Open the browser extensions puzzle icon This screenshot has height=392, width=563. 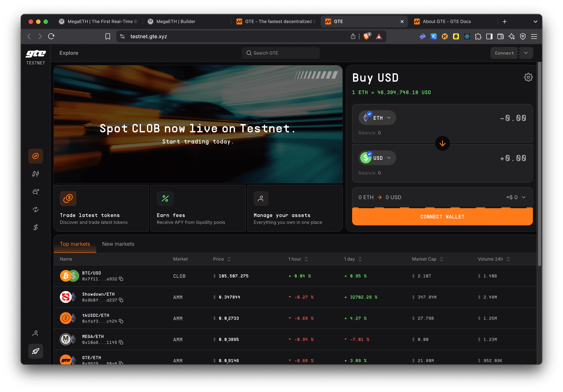478,37
